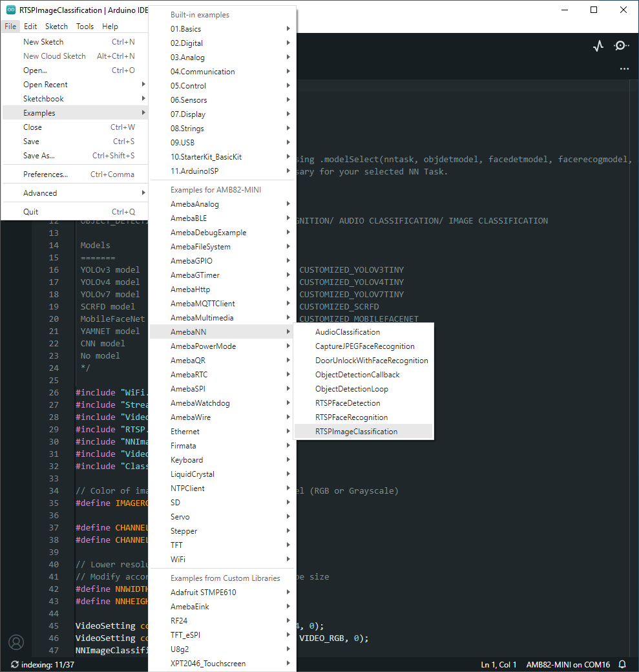Expand 04.Communication examples submenu

[222, 71]
